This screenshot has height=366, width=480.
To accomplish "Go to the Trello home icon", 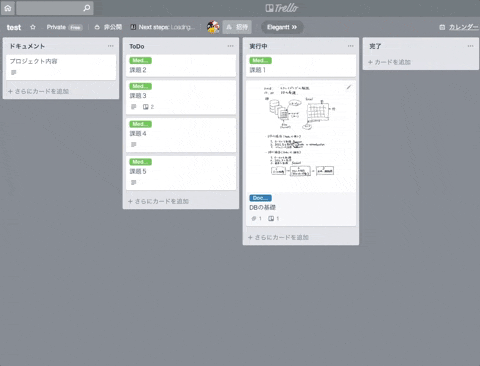I will click(8, 8).
